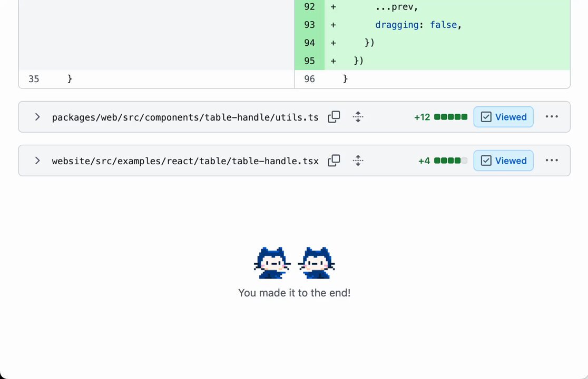Select added line number 94
This screenshot has height=379, width=588.
click(x=309, y=43)
